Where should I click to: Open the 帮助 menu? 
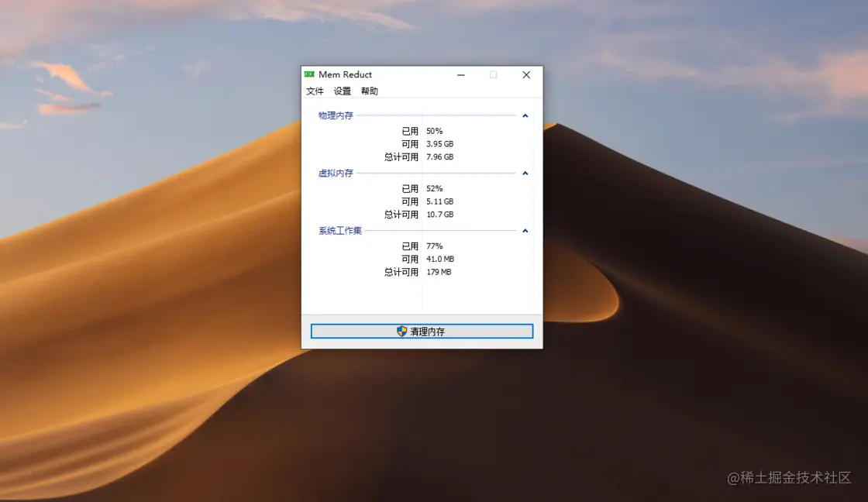pos(369,91)
